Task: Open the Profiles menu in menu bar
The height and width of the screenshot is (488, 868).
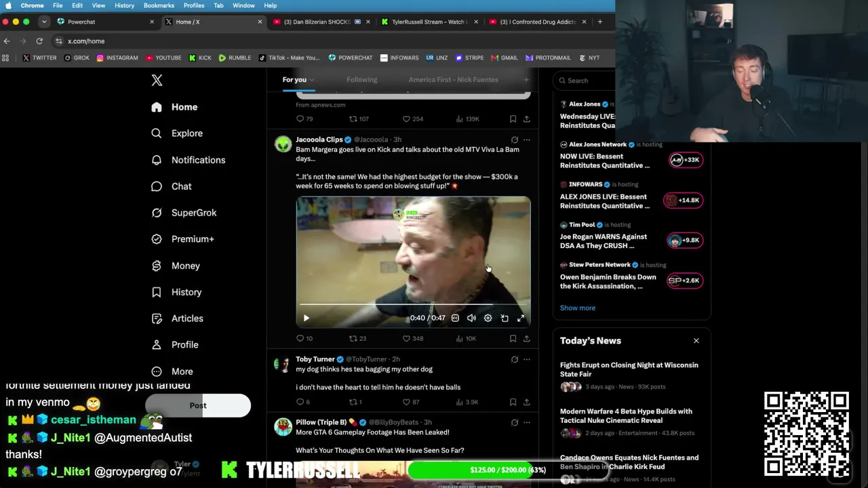Action: point(194,5)
